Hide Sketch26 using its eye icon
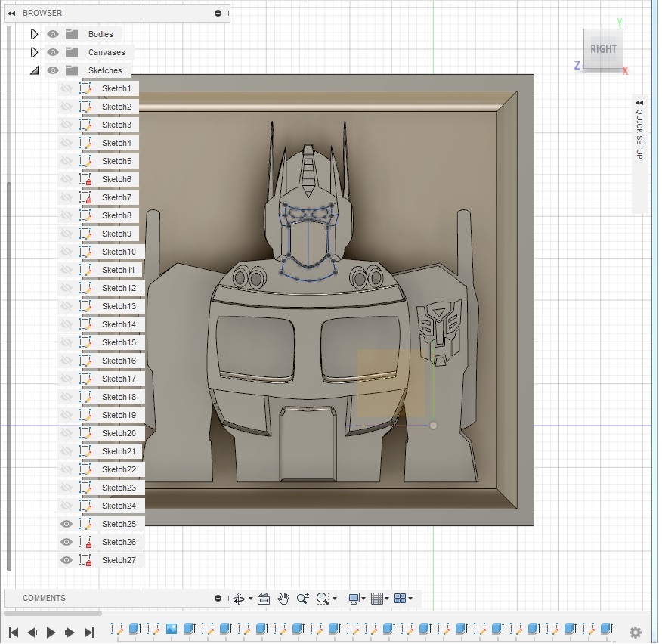Image resolution: width=662 pixels, height=644 pixels. pyautogui.click(x=67, y=542)
